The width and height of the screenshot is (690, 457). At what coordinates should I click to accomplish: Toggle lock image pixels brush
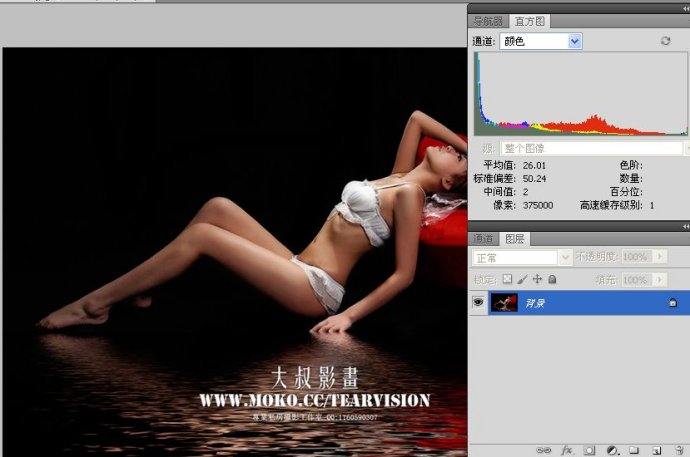(522, 279)
